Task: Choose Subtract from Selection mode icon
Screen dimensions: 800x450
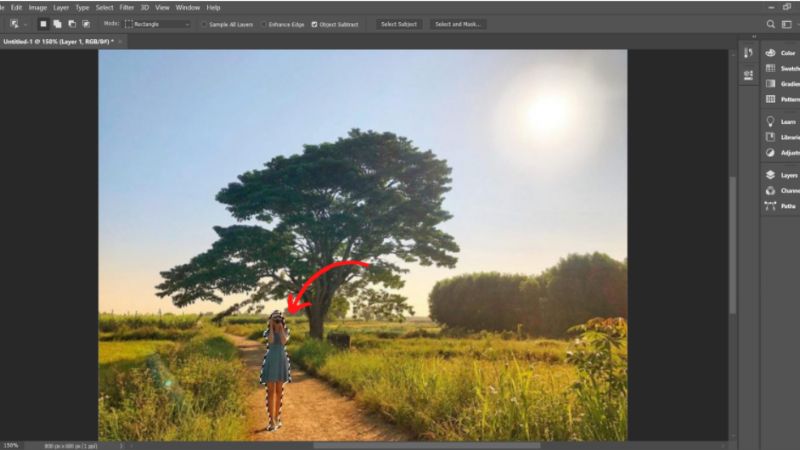Action: click(x=72, y=24)
